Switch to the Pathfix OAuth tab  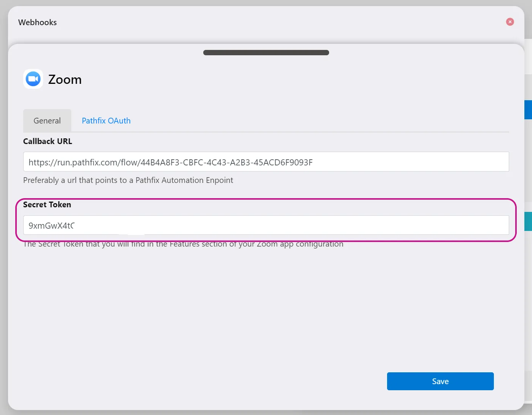[106, 121]
